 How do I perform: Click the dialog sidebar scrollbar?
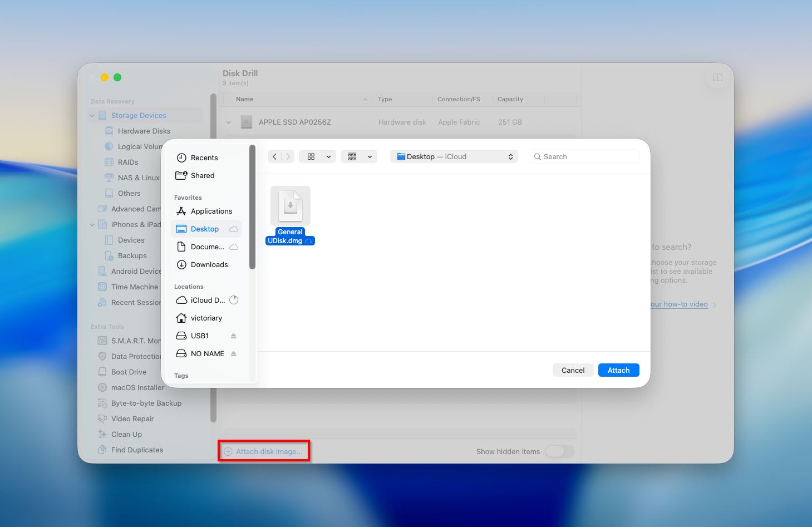(252, 208)
